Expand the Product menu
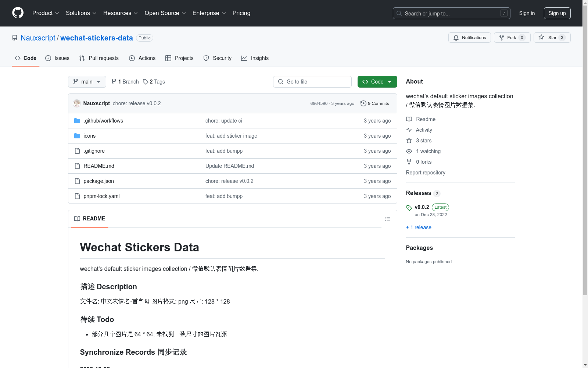 [46, 13]
